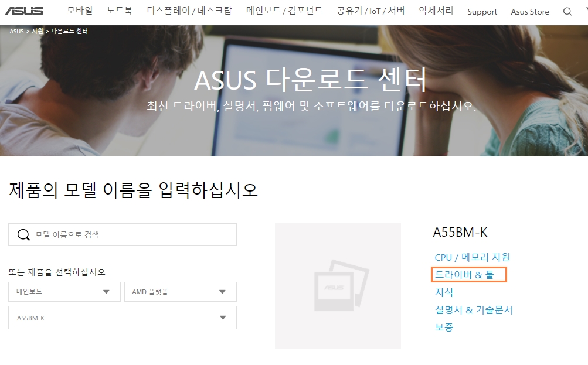Open the 디스플레이 / 데스크탑 menu
588x365 pixels.
click(189, 11)
